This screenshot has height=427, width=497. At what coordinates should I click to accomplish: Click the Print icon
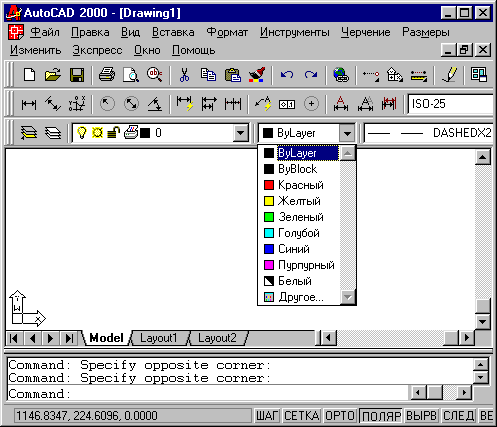(107, 75)
